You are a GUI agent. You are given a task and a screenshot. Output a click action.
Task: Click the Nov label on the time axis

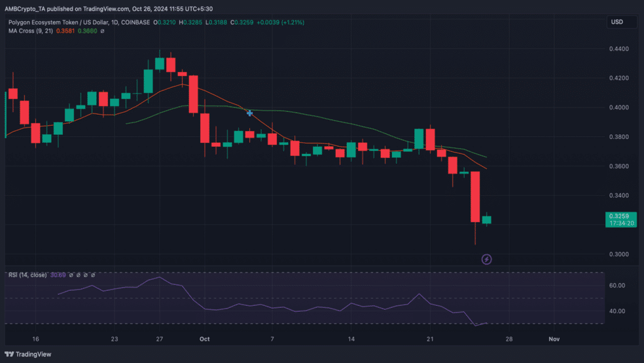[554, 339]
